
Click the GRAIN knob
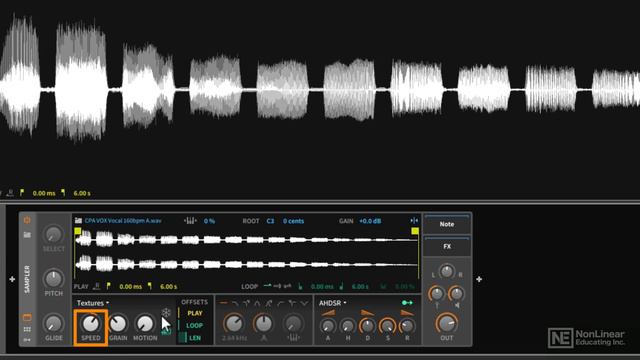click(118, 324)
